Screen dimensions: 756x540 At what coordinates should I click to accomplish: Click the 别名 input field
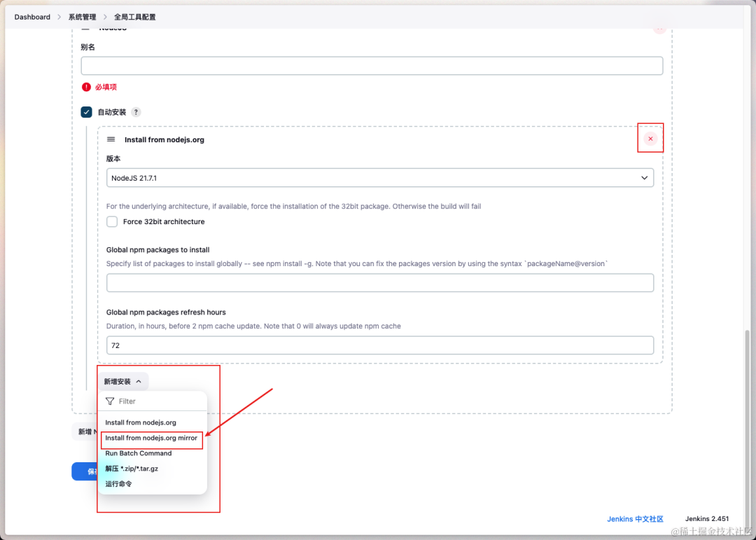pyautogui.click(x=372, y=66)
